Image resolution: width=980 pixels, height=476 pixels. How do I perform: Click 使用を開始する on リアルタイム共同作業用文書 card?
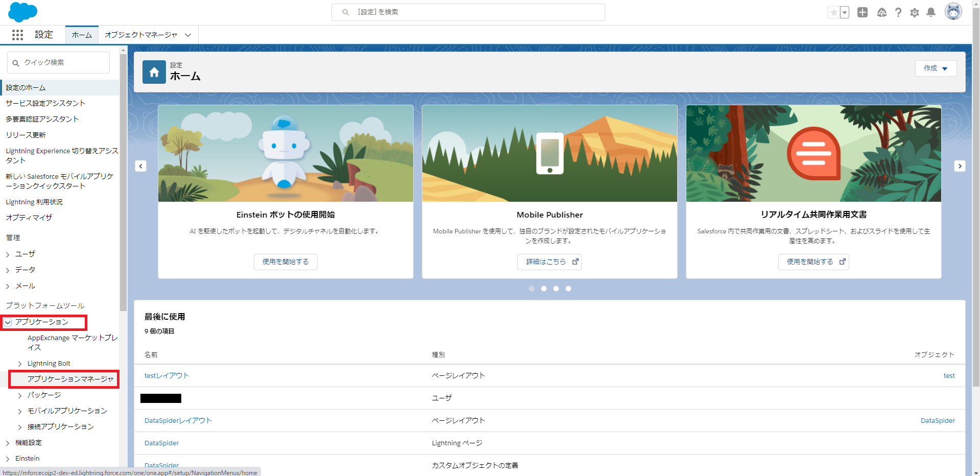click(x=814, y=262)
